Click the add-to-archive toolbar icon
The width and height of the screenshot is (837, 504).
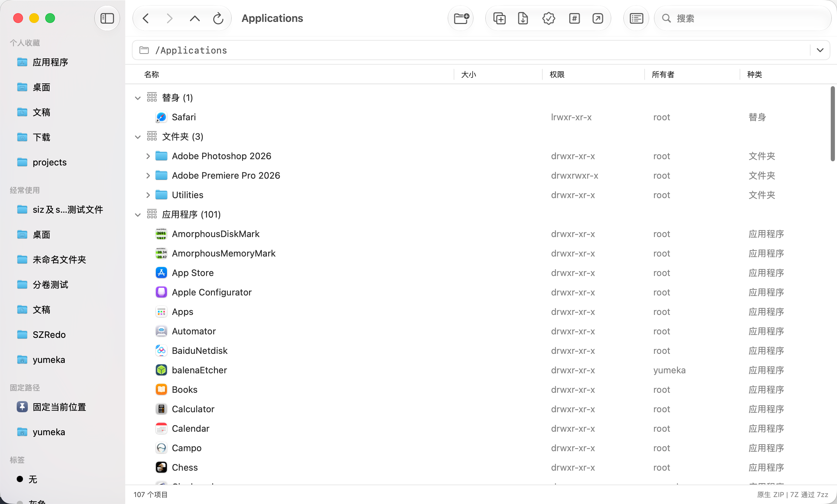point(500,18)
